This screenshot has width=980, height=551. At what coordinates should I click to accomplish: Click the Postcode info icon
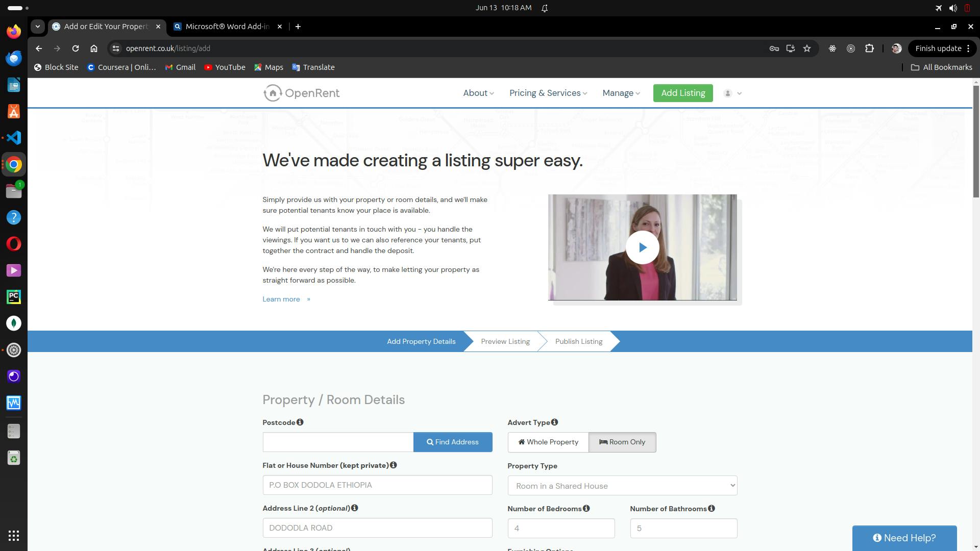(300, 422)
